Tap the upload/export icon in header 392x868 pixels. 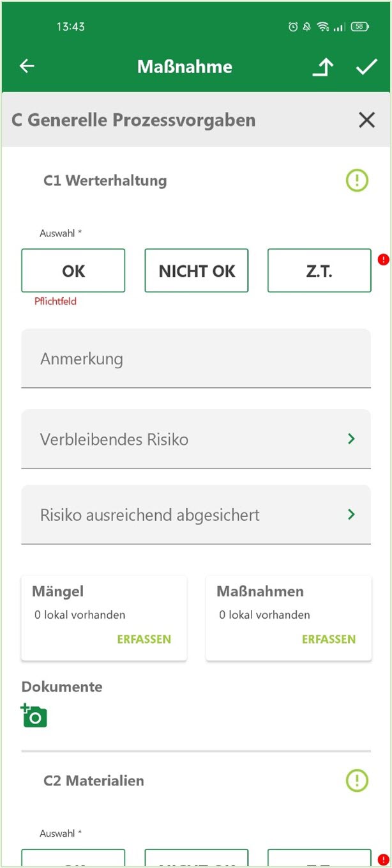click(323, 66)
